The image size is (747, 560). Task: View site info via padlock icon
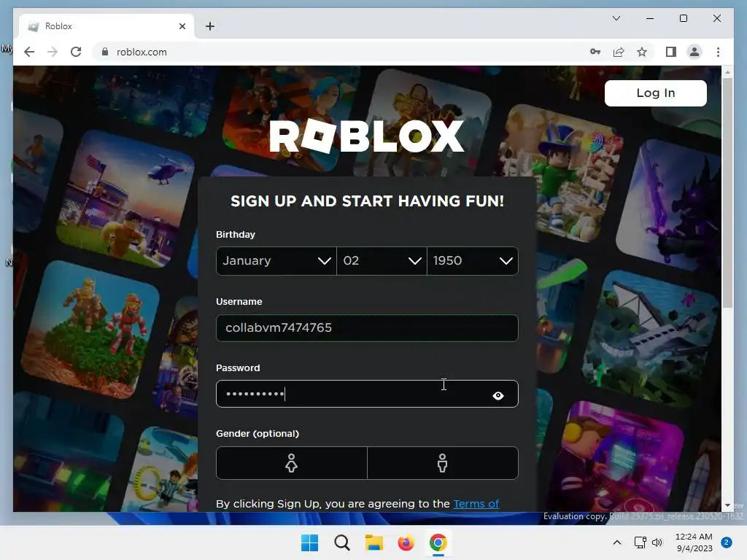tap(105, 52)
